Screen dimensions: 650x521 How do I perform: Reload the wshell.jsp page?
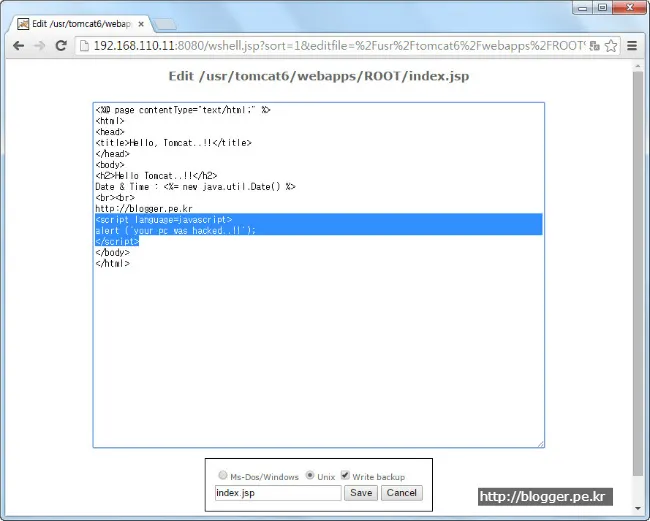click(61, 46)
